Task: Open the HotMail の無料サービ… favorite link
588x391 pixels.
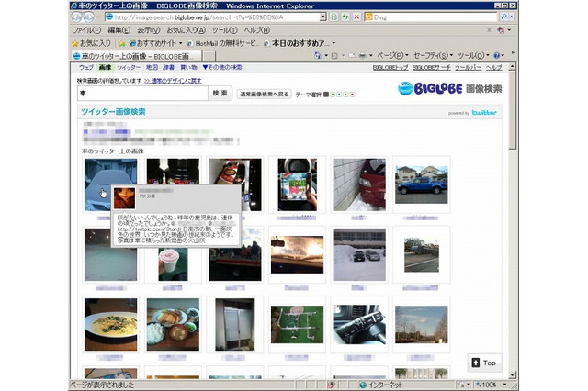Action: tap(223, 43)
